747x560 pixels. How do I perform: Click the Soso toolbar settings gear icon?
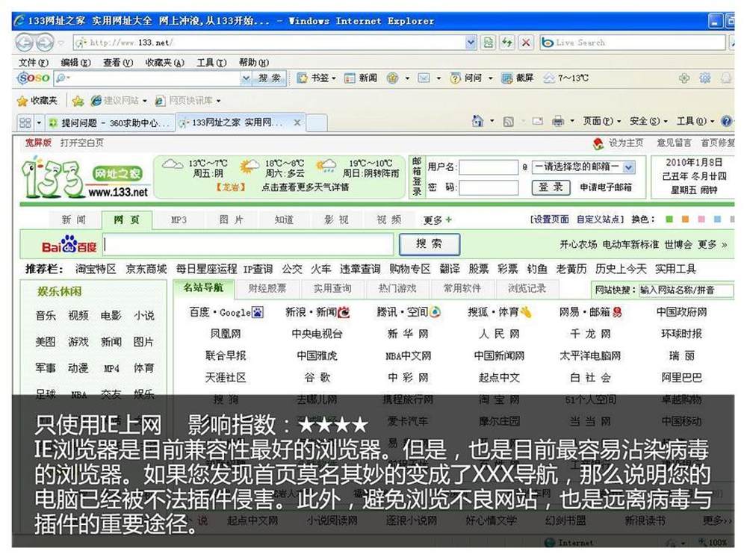pyautogui.click(x=705, y=78)
